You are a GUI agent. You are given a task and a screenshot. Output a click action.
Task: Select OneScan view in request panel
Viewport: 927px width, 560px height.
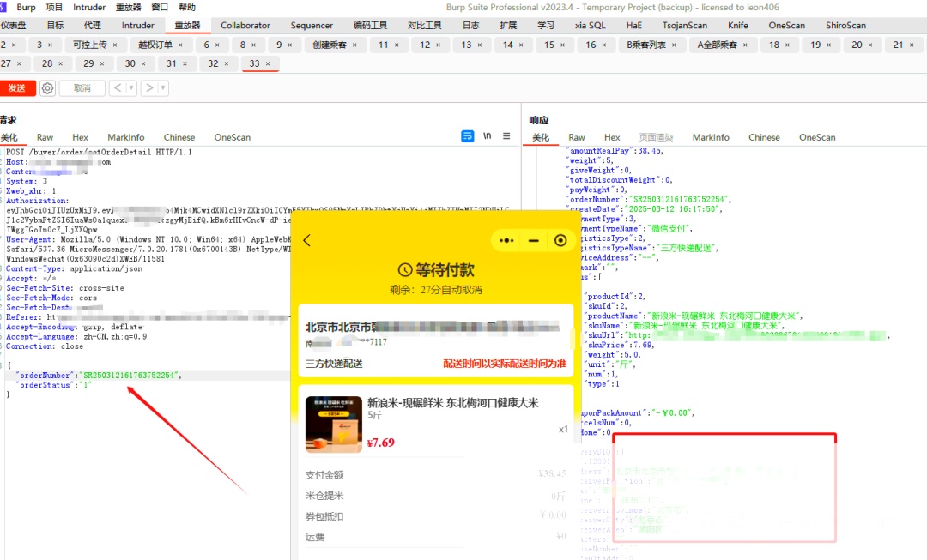point(233,137)
